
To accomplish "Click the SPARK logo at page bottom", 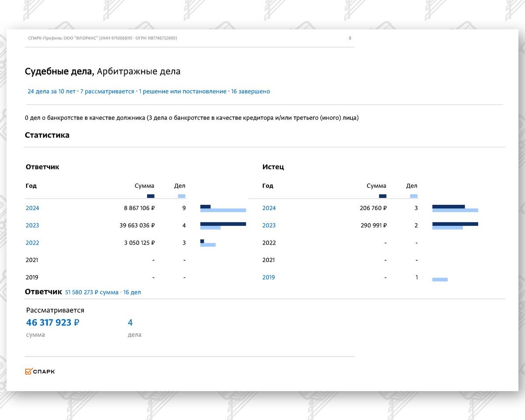I will coord(40,371).
